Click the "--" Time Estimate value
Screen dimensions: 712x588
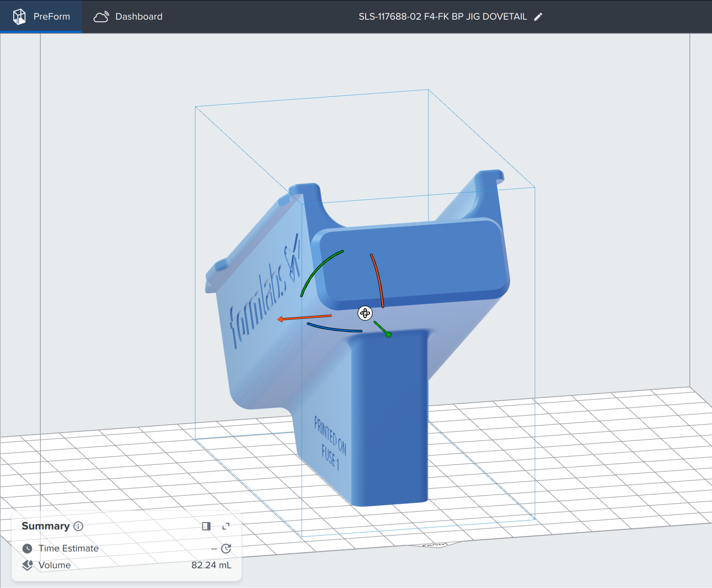[x=214, y=548]
